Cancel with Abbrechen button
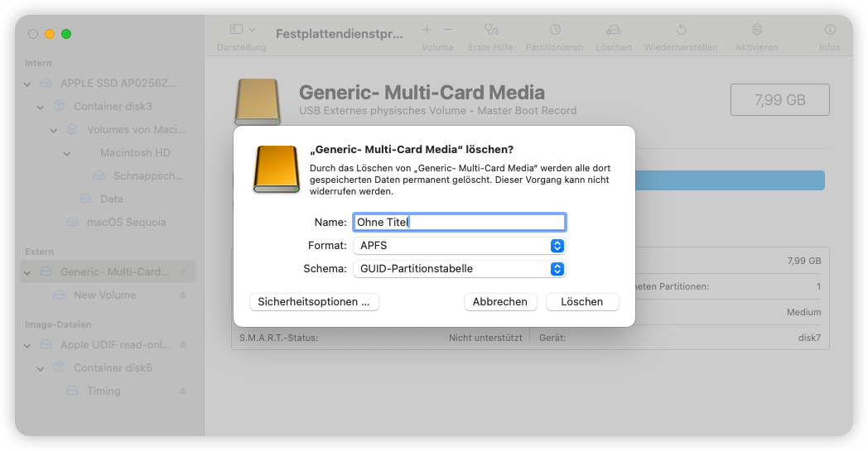868x451 pixels. click(500, 301)
